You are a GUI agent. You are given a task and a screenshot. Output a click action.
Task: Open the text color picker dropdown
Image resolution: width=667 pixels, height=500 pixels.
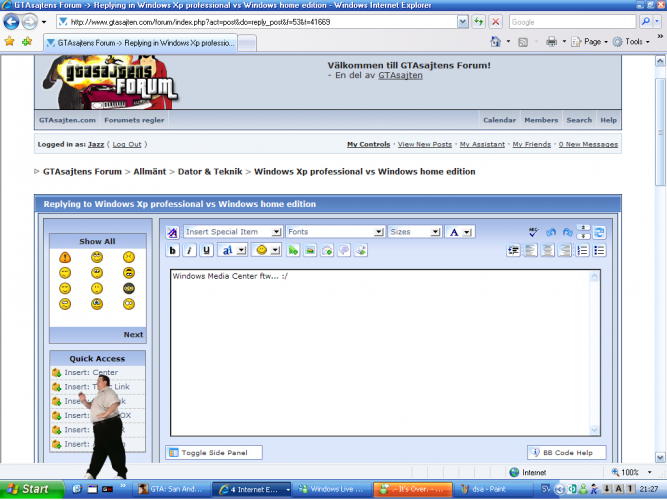[x=459, y=232]
